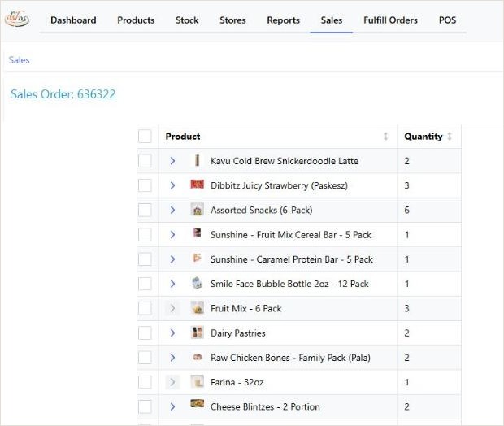Click the Farina - 32oz product name
Image resolution: width=504 pixels, height=426 pixels.
tap(237, 382)
